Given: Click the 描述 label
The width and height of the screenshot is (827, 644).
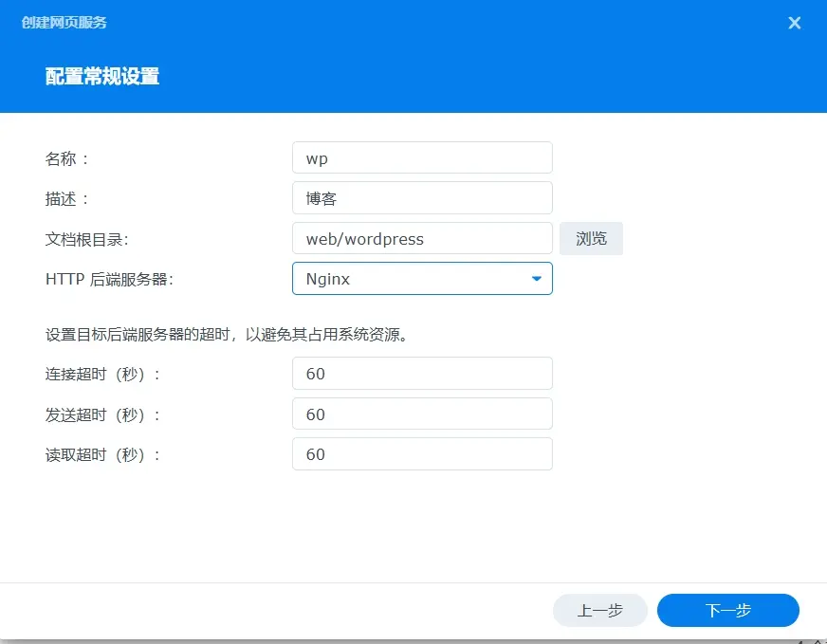Looking at the screenshot, I should 67,199.
